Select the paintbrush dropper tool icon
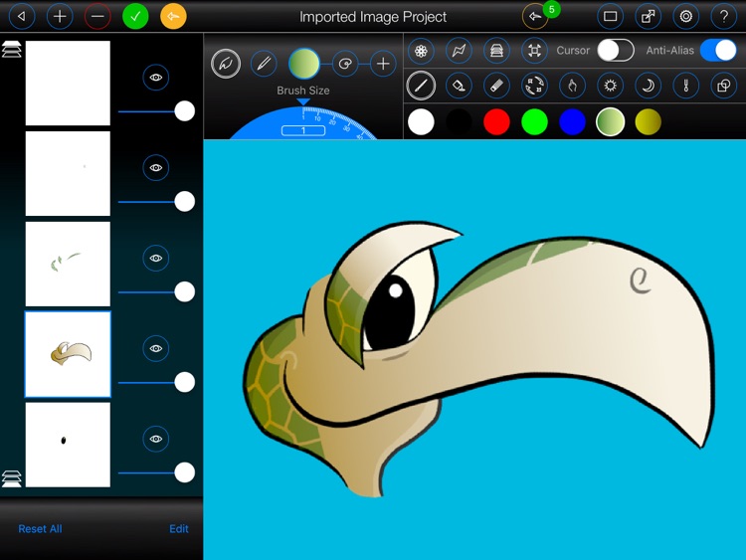This screenshot has width=746, height=560. [x=685, y=86]
